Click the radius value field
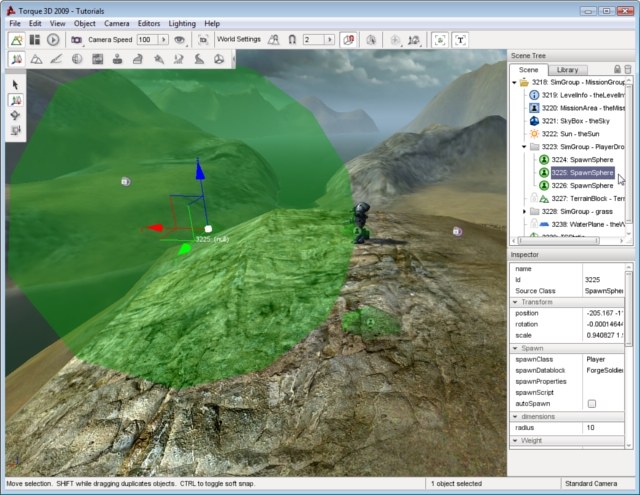The width and height of the screenshot is (640, 495). coord(602,427)
